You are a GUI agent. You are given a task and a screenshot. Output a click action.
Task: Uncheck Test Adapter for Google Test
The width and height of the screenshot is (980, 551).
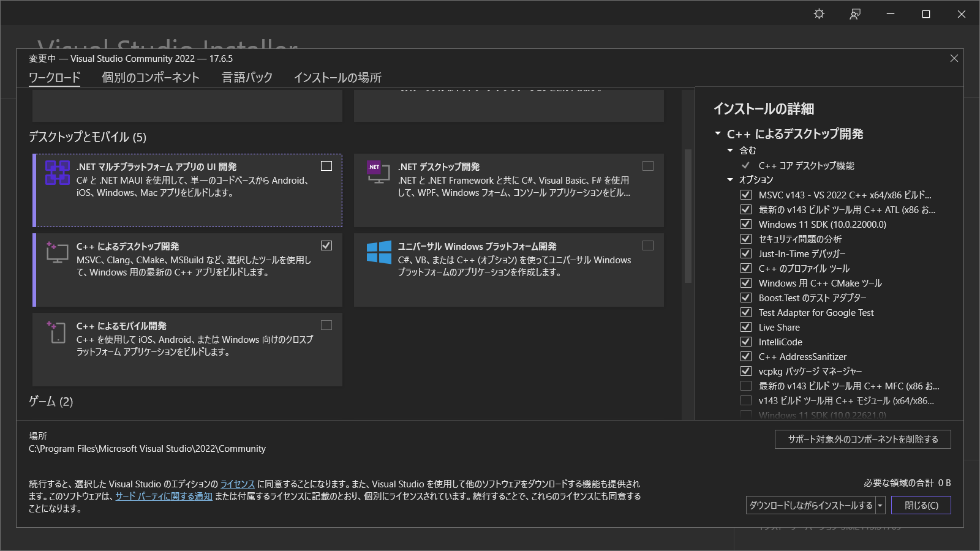746,312
